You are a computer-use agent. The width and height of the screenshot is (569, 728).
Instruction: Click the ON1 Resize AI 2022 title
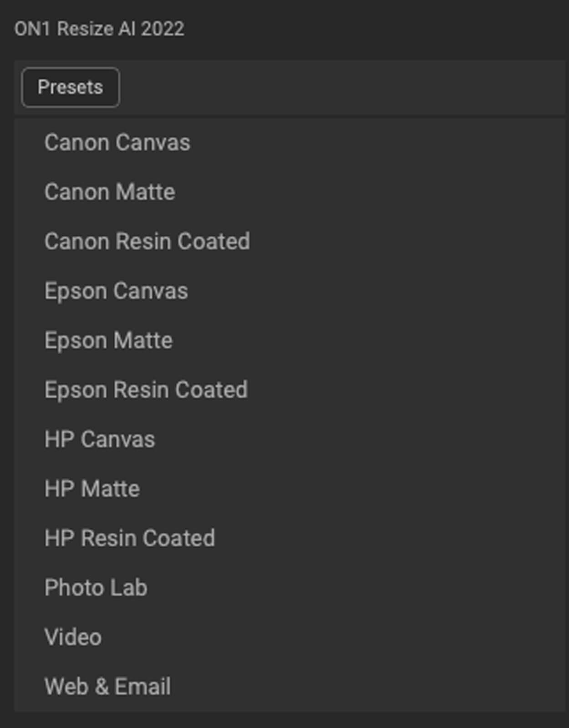(99, 29)
